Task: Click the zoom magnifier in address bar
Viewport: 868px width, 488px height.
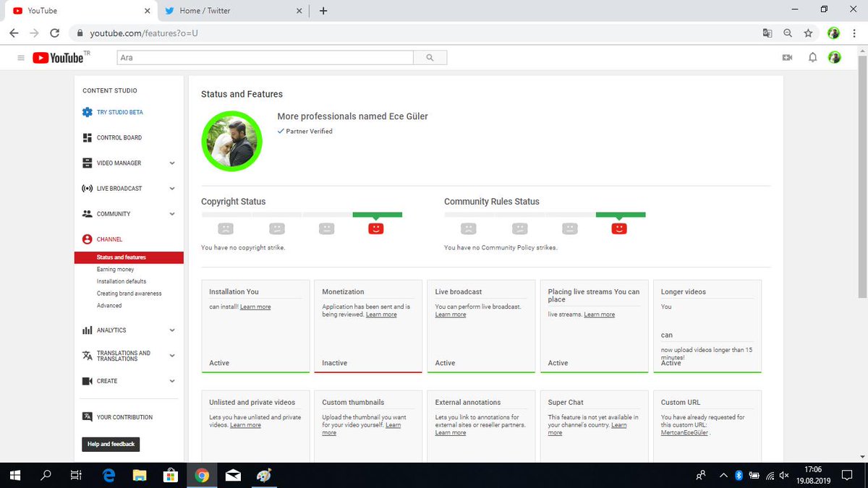Action: point(788,33)
